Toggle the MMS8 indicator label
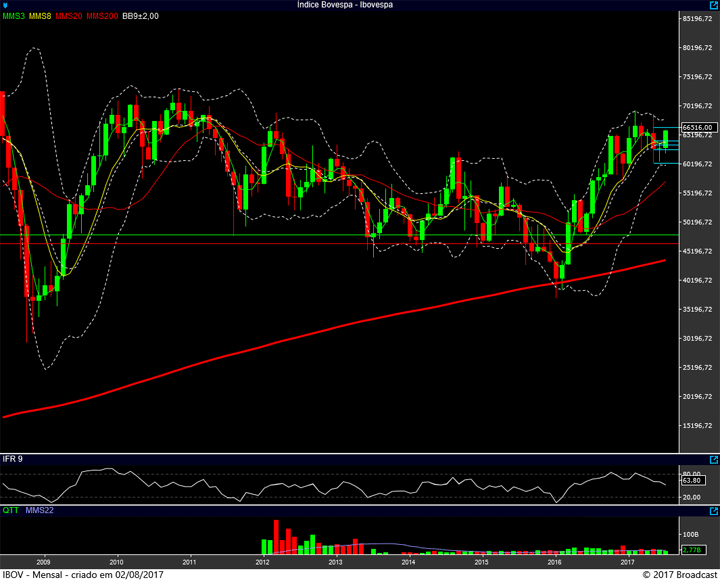Screen dimensions: 720x580 (42, 16)
